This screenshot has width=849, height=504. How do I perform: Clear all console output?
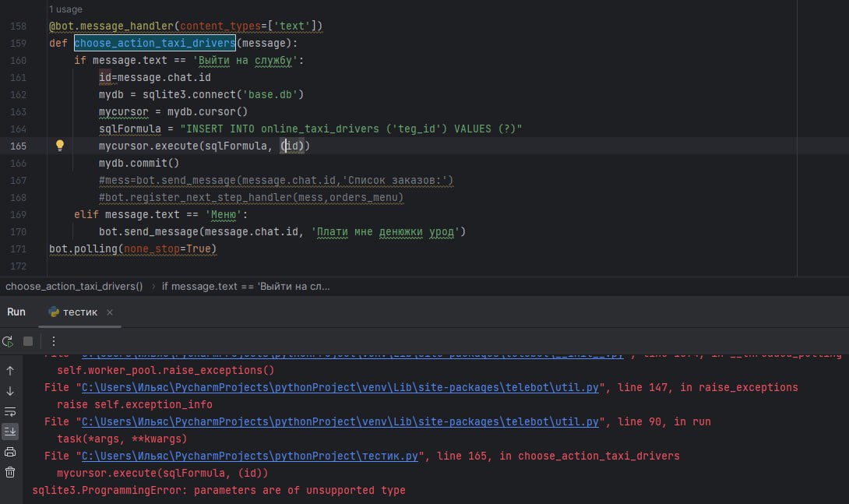10,472
